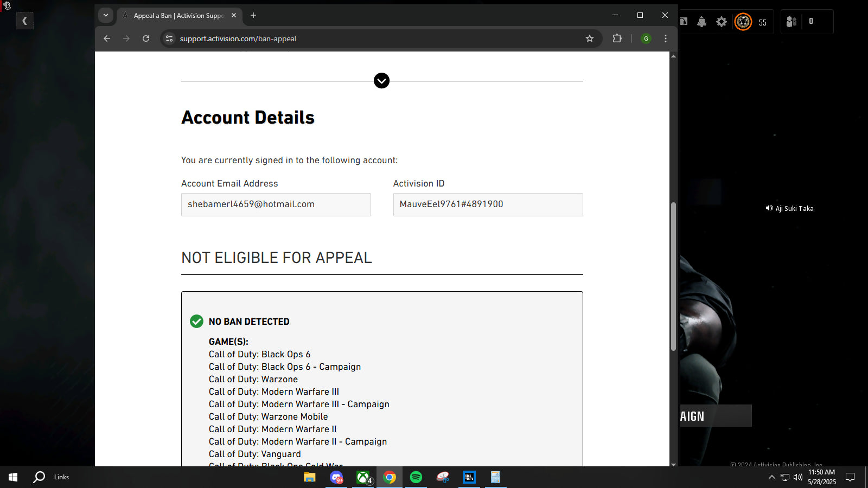Click the Account Email Address field
868x488 pixels.
pos(276,204)
